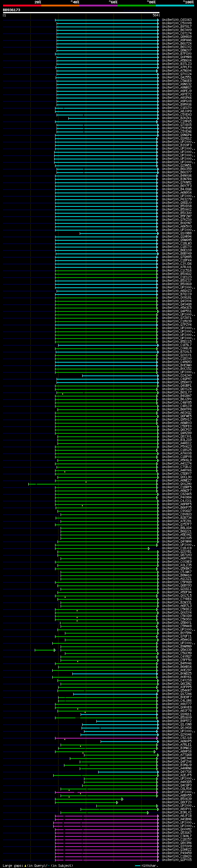The height and width of the screenshot is (868, 197).
Task: Open hit UniRef100_C6SX63
Action: [177, 20]
